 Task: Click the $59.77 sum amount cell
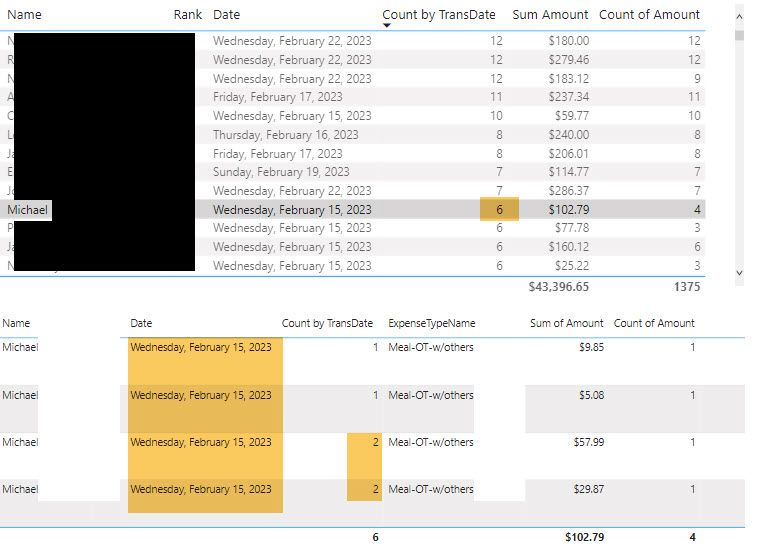click(571, 116)
